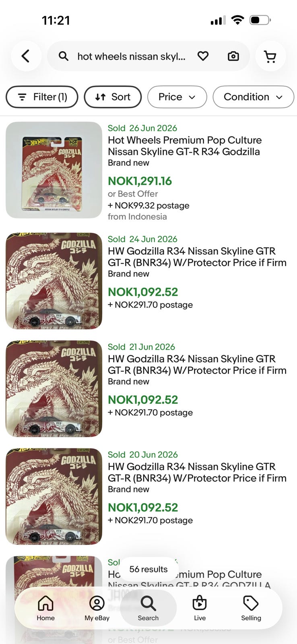Open the Selling tab
Screen dimensions: 297x644
(251, 608)
